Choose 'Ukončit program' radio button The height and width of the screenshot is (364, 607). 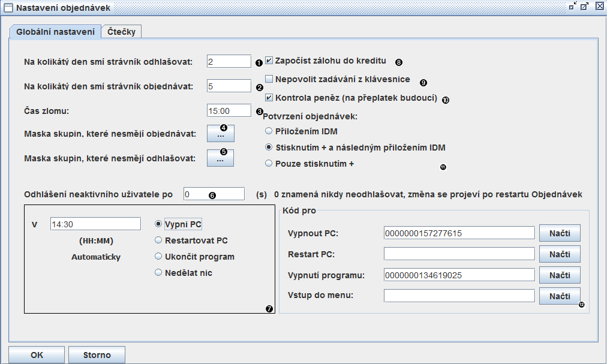159,257
